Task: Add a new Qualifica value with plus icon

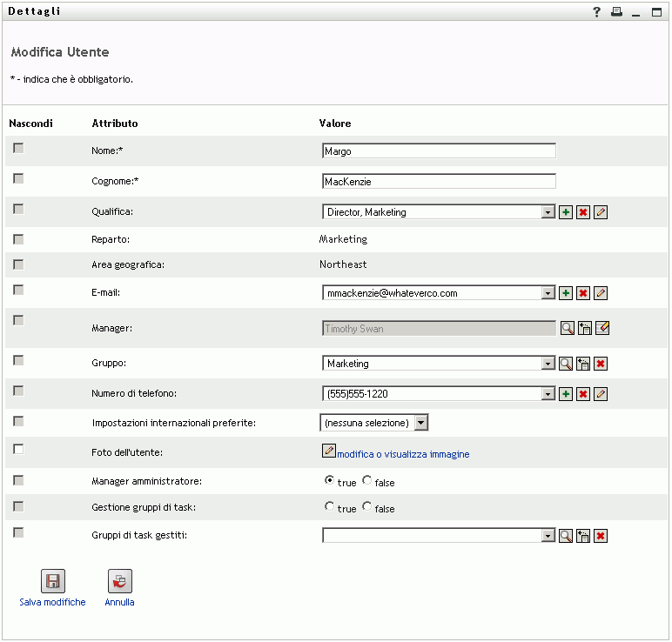Action: (x=566, y=212)
